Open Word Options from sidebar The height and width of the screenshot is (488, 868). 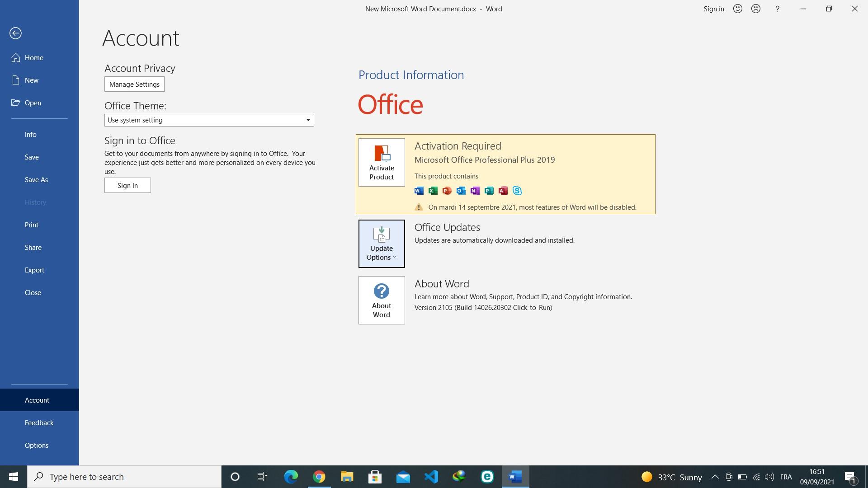[x=39, y=445]
